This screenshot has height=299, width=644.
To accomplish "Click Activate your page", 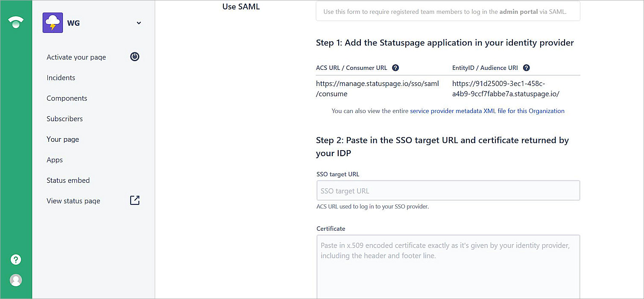I will pyautogui.click(x=76, y=57).
